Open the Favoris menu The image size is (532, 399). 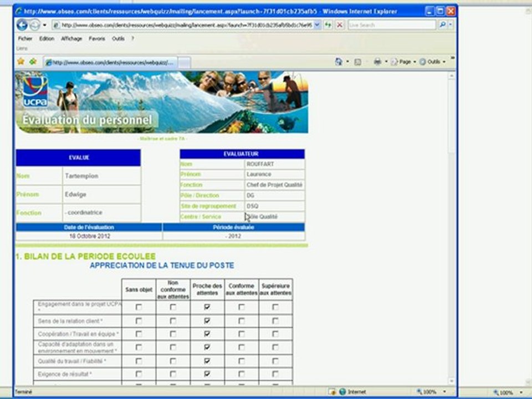click(x=97, y=39)
